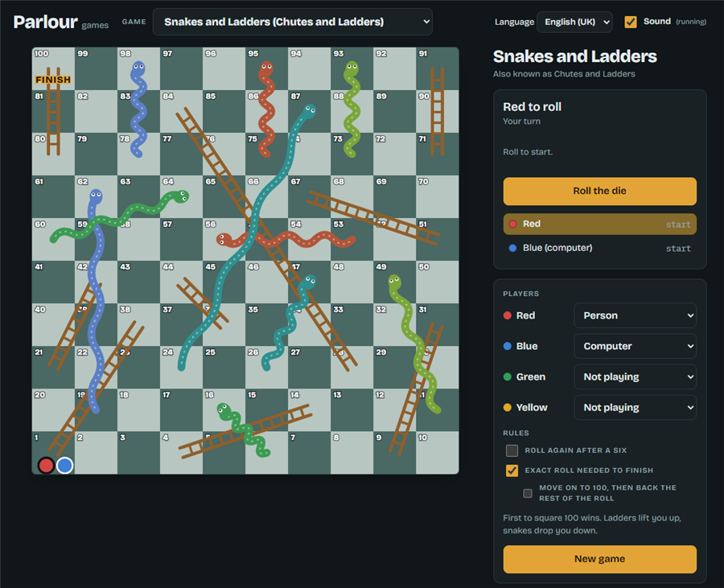The width and height of the screenshot is (724, 588).
Task: Enable Roll again after a six
Action: pyautogui.click(x=512, y=450)
